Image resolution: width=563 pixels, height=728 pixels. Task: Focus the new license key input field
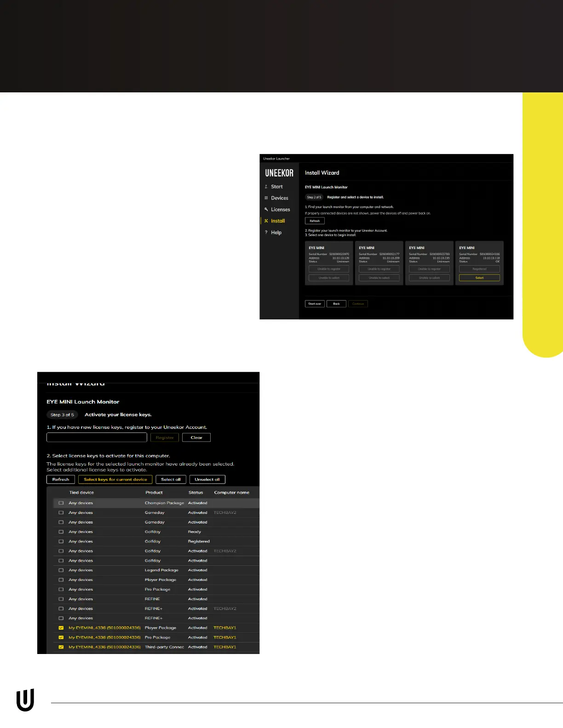tap(97, 438)
